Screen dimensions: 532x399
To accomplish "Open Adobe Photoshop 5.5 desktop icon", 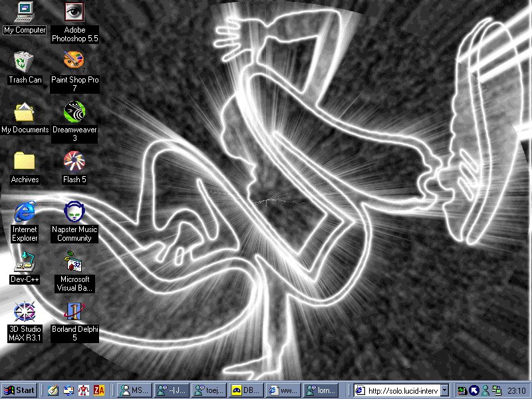I will click(x=74, y=12).
